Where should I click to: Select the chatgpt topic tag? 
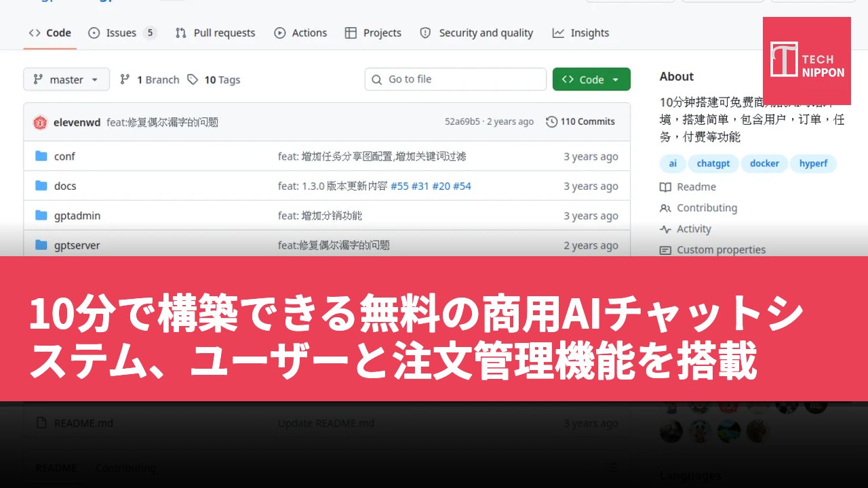(x=713, y=163)
